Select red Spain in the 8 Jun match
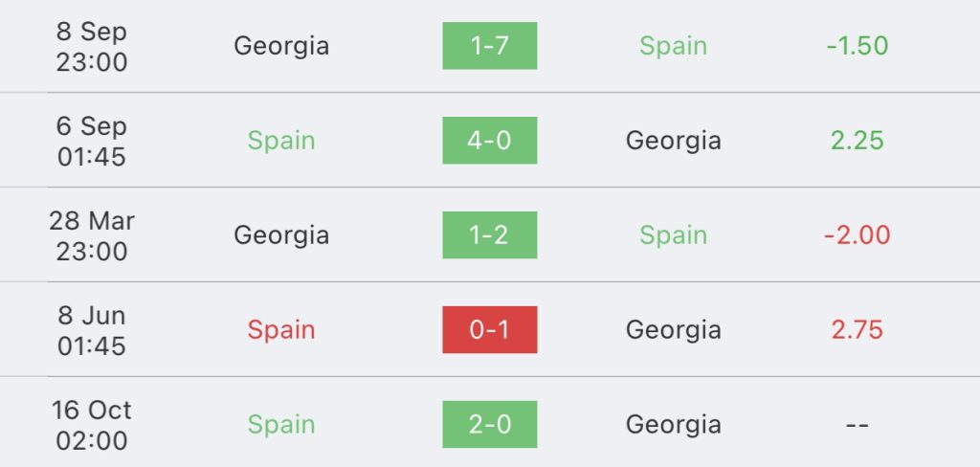 coord(281,330)
